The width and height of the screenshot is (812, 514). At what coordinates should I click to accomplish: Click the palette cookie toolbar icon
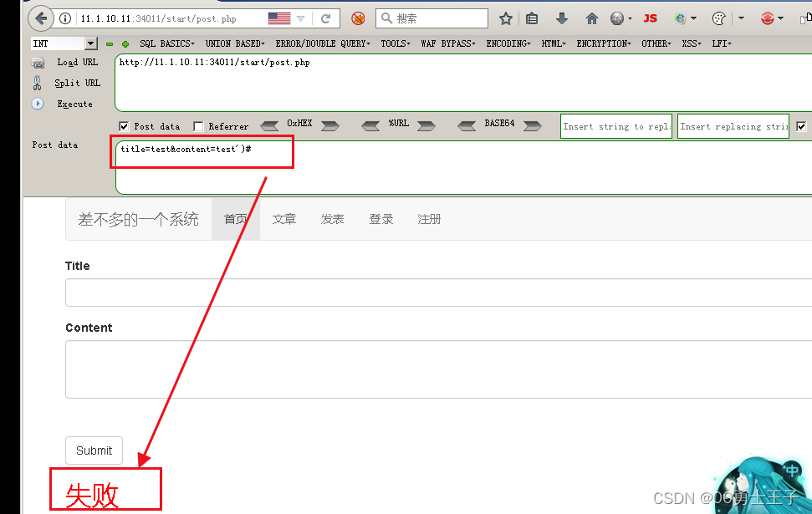click(x=719, y=19)
